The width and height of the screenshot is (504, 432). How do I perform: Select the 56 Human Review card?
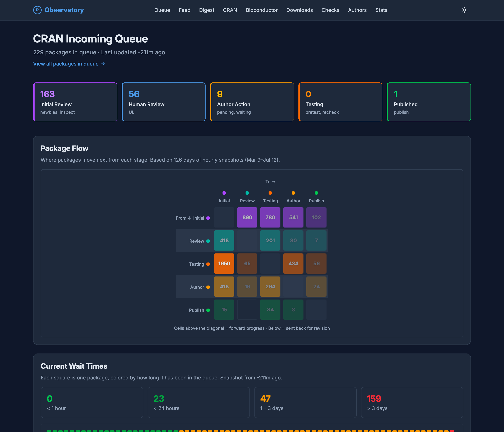click(163, 102)
